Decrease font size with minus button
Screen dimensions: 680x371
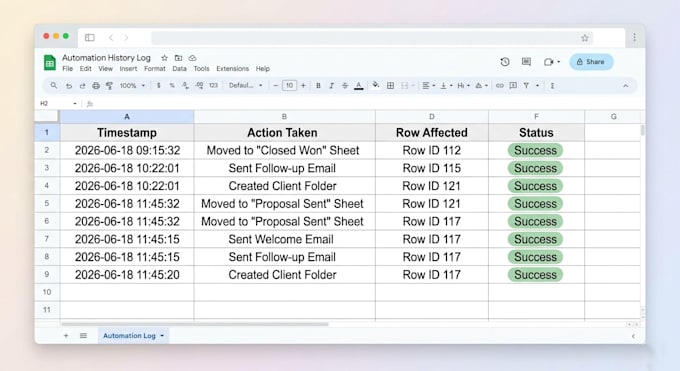275,85
